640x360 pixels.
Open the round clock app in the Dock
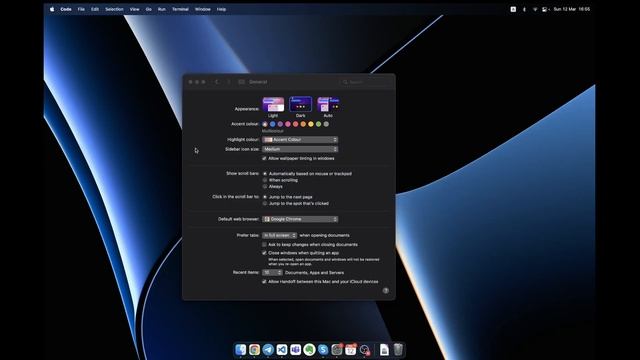[364, 350]
